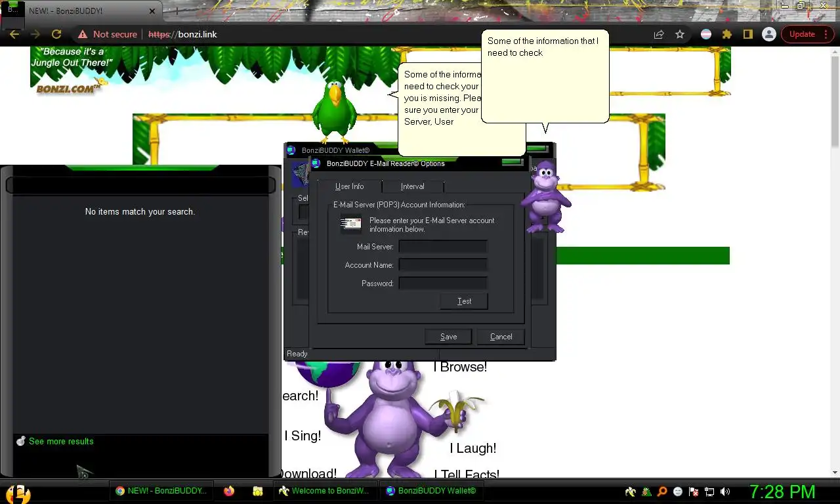Click the network tray icon

[x=709, y=492]
